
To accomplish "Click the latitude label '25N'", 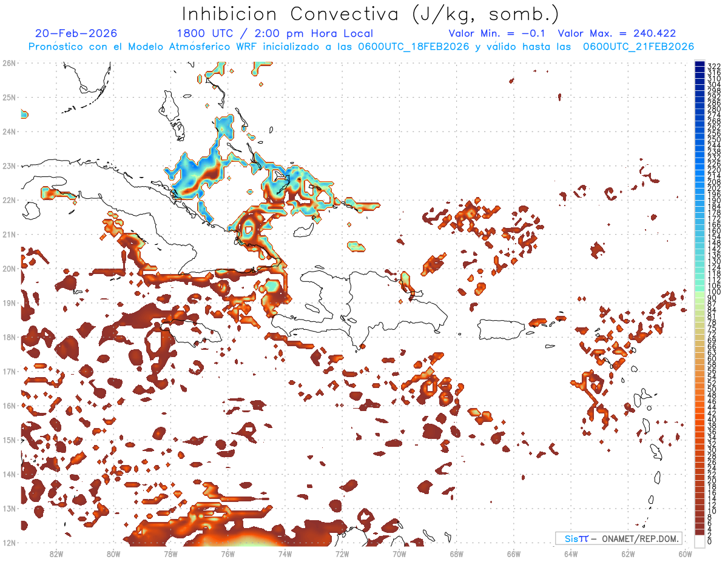I will (x=8, y=98).
